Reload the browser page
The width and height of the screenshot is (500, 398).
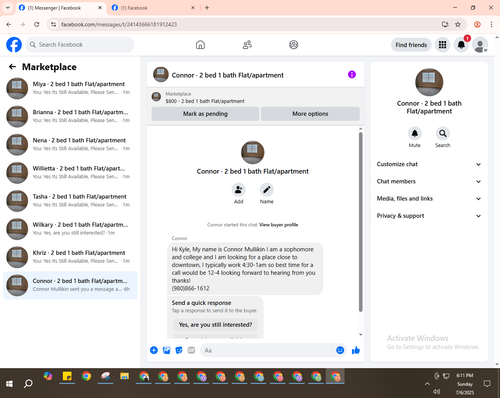click(x=37, y=24)
